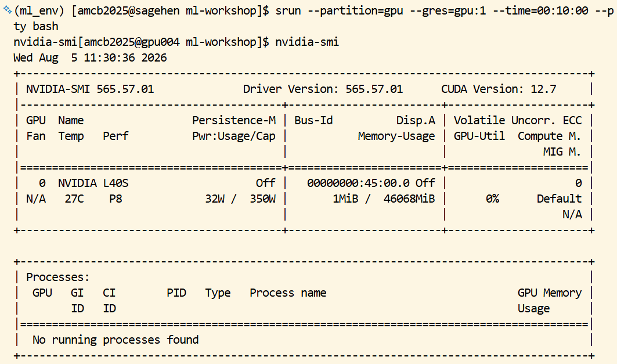The width and height of the screenshot is (617, 364).
Task: Click the '(ml_env)' environment prefix
Action: [39, 10]
